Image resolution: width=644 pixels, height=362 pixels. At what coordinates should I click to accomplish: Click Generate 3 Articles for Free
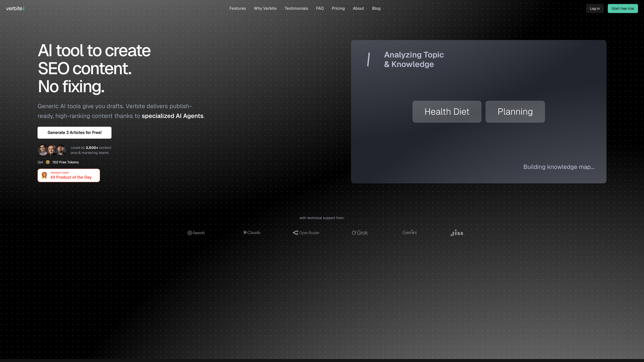tap(74, 132)
